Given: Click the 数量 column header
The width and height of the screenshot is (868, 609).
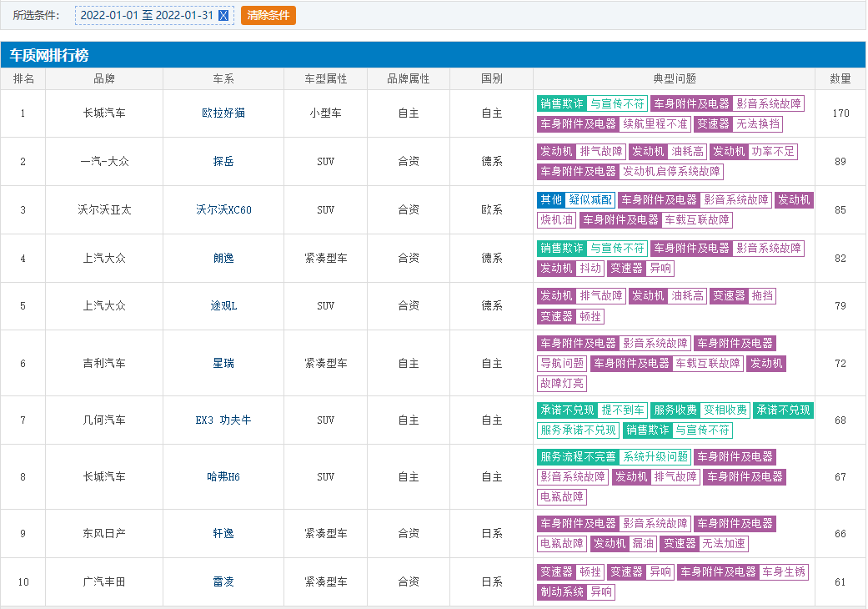Looking at the screenshot, I should coord(840,79).
